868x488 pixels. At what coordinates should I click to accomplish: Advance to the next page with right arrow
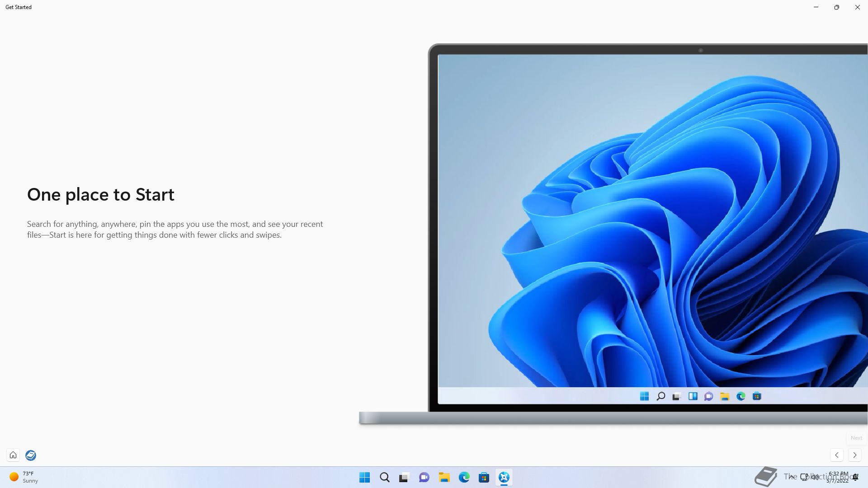(x=854, y=455)
